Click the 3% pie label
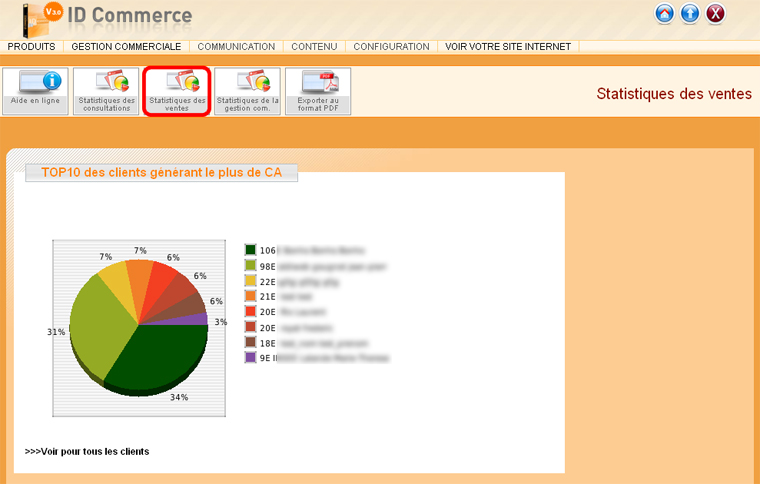 coord(221,322)
